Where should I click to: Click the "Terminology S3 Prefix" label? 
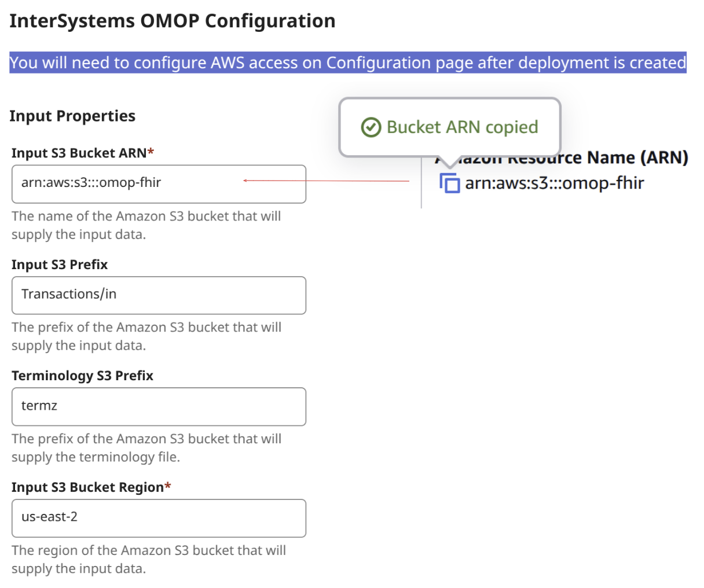(82, 376)
